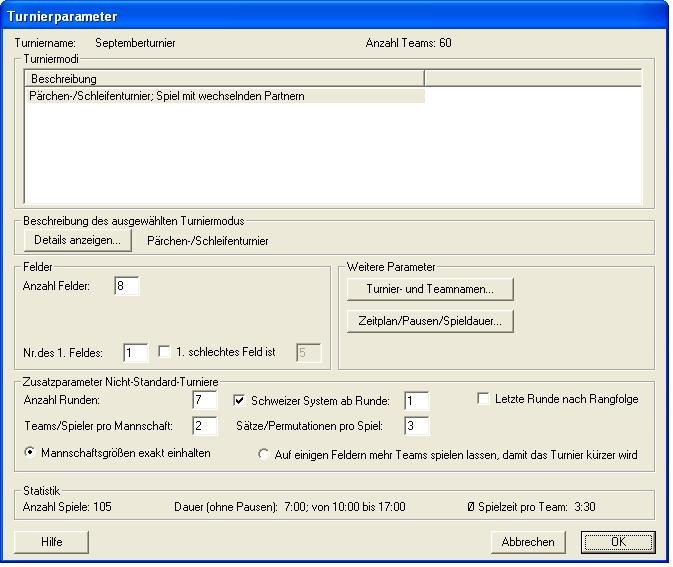Select the Pärchen-/Schleifenturnier list entry
The height and width of the screenshot is (567, 673).
coord(167,96)
